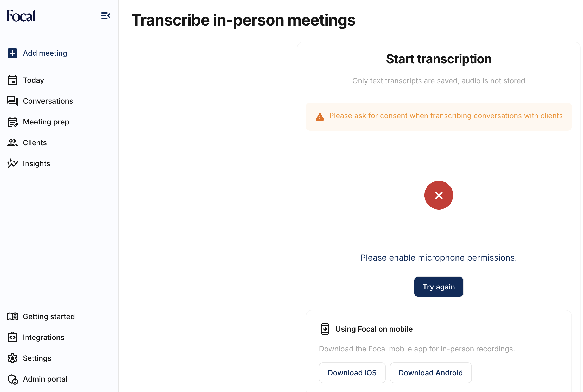The height and width of the screenshot is (392, 583).
Task: Go to the Clients section
Action: [35, 143]
